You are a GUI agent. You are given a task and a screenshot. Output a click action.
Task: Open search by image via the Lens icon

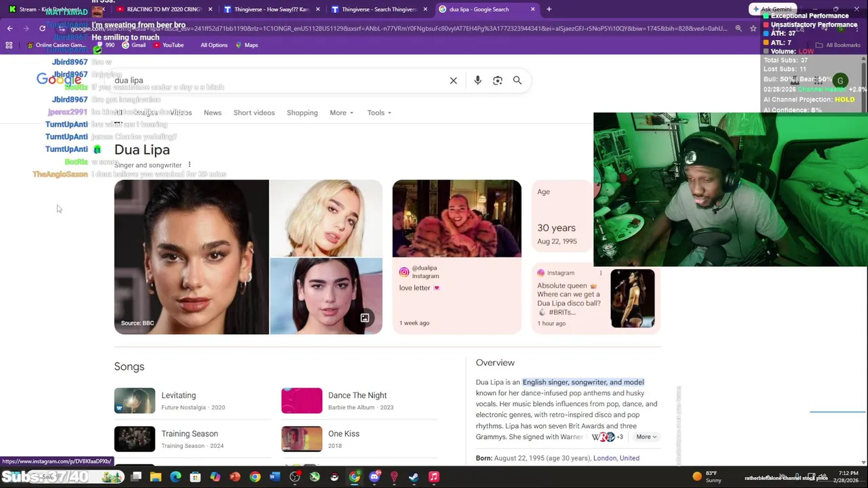point(498,81)
